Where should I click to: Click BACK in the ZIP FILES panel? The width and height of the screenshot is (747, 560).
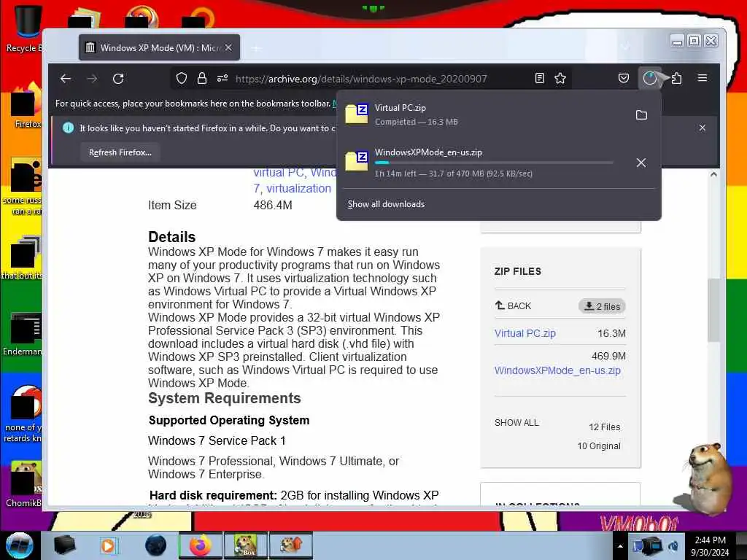point(513,306)
